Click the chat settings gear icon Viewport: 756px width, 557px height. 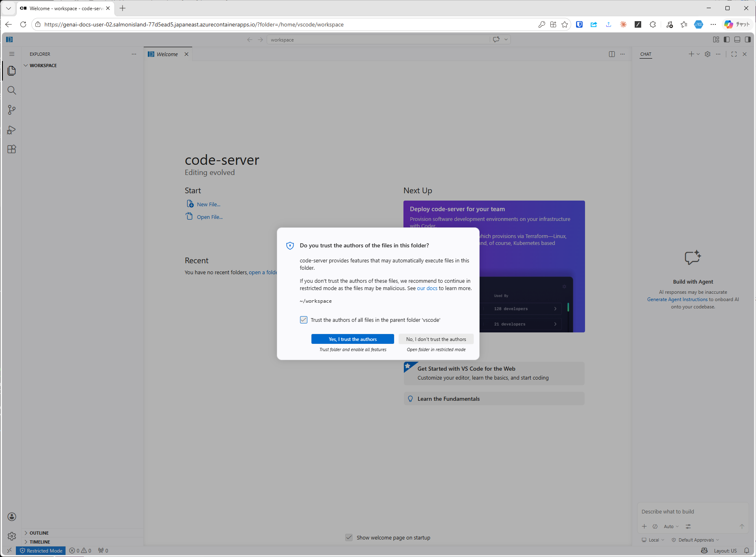(708, 54)
